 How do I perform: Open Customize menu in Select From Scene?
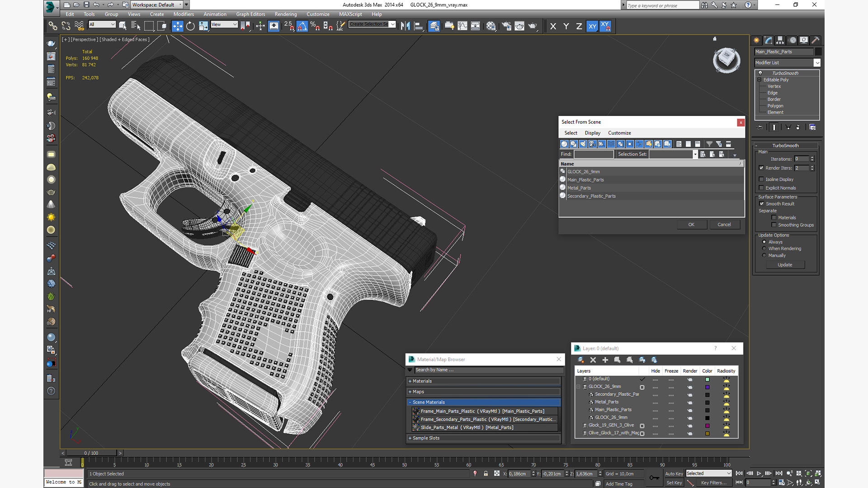[x=619, y=133]
